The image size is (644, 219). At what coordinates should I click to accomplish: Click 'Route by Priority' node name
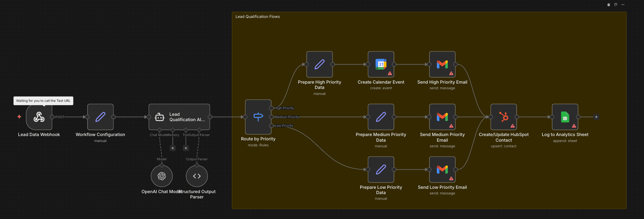(258, 139)
